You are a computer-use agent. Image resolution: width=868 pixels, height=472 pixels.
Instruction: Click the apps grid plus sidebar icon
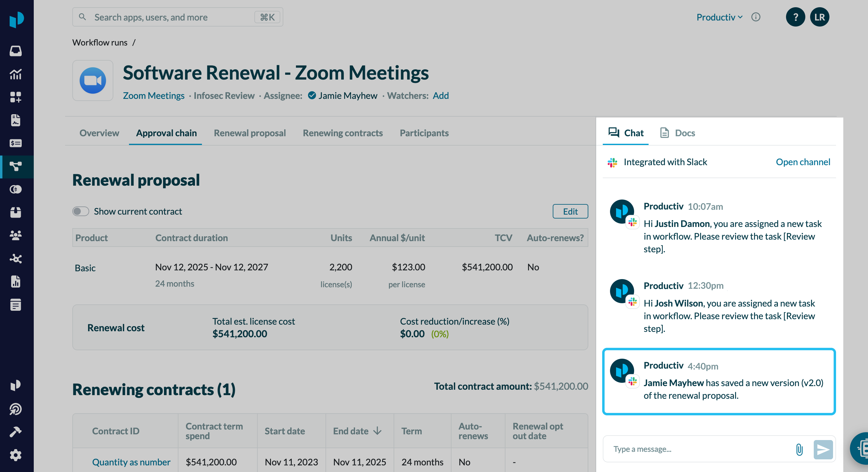15,97
